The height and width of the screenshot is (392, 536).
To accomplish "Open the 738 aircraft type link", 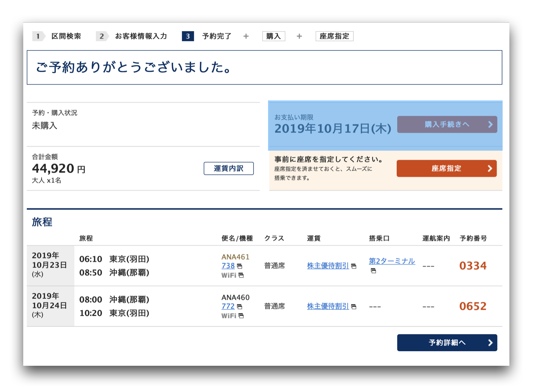I will coord(228,266).
